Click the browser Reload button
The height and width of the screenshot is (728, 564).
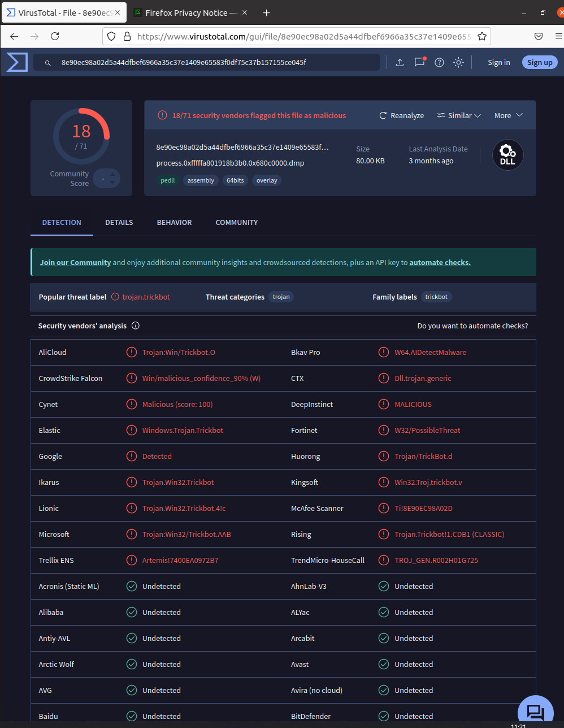pos(55,36)
